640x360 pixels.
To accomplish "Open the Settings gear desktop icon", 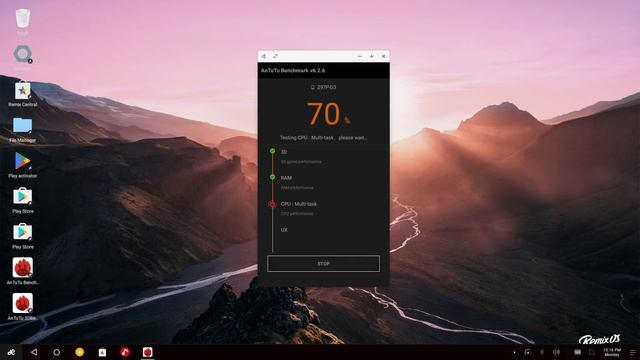I will point(22,54).
